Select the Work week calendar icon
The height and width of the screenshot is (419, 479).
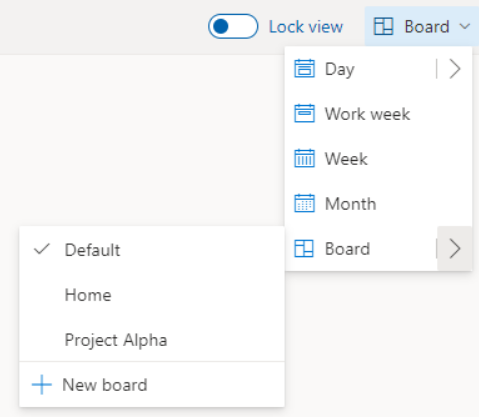304,113
